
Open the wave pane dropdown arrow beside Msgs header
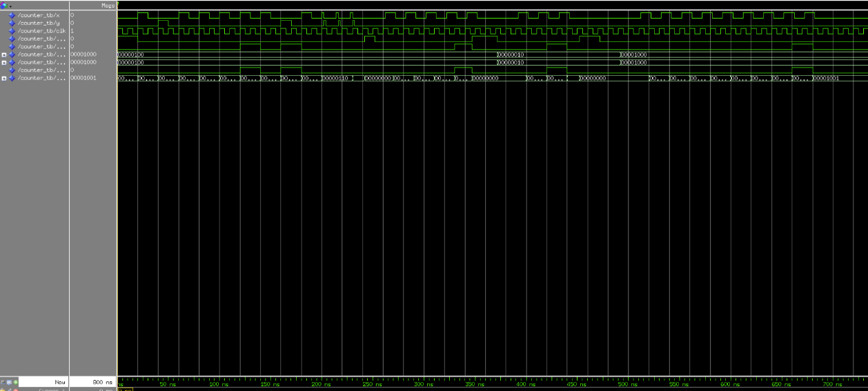pos(10,6)
